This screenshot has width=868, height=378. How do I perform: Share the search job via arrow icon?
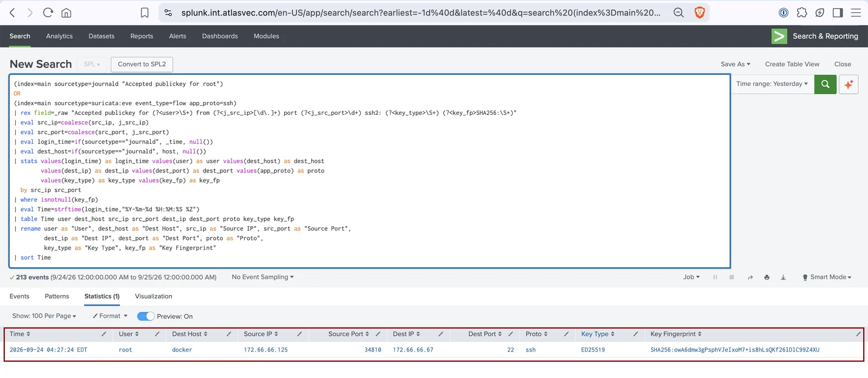point(750,277)
